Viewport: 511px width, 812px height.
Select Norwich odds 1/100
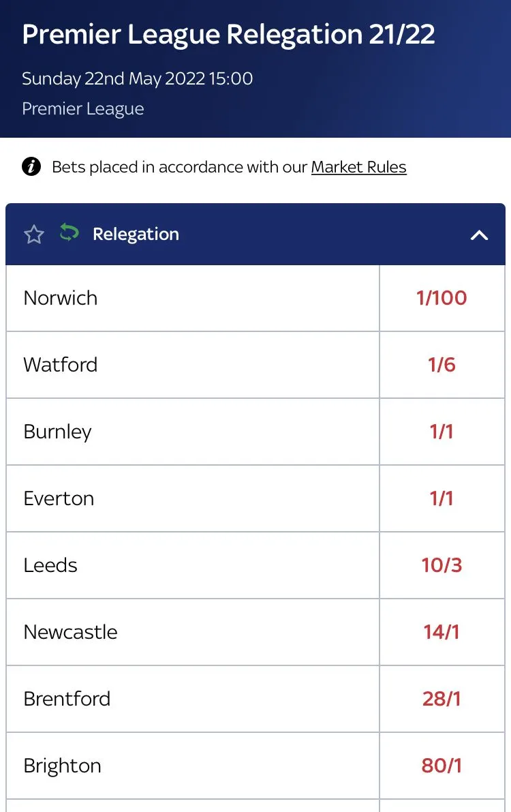442,298
